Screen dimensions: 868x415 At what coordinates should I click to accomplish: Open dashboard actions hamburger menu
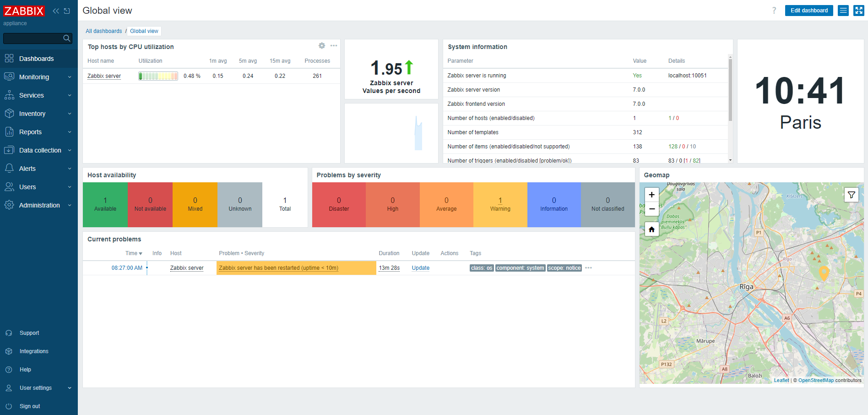point(843,11)
